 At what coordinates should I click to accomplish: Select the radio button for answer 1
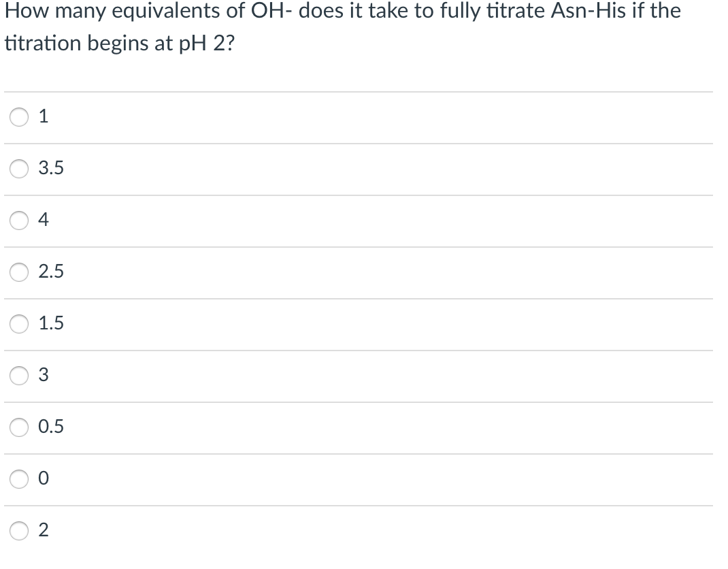pos(18,117)
